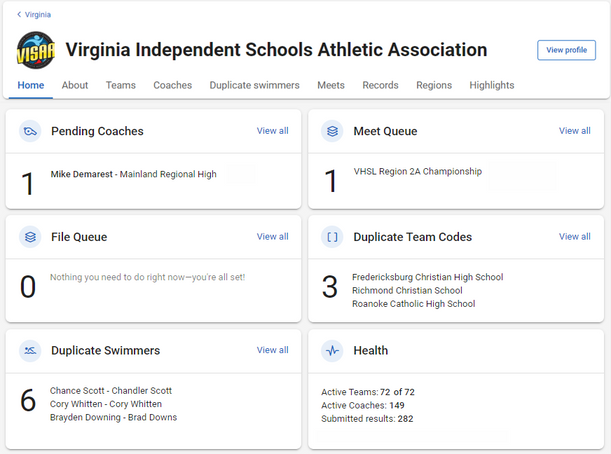Screen dimensions: 611x454
Task: Open the Duplicate swimmers tab
Action: tap(254, 85)
